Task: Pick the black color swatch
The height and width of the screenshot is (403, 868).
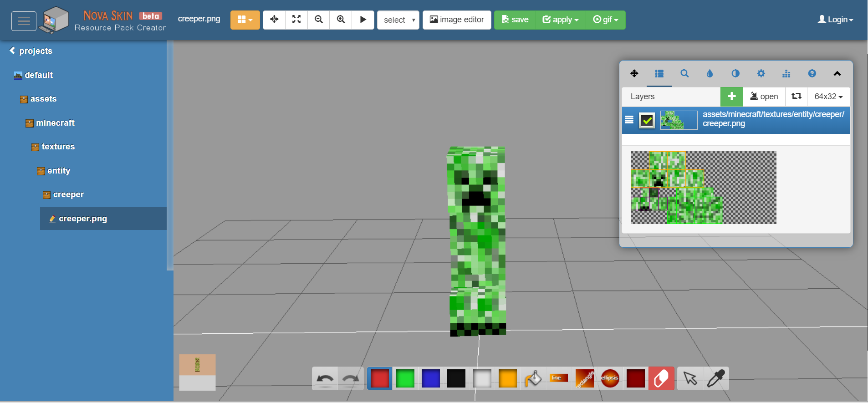Action: click(456, 378)
